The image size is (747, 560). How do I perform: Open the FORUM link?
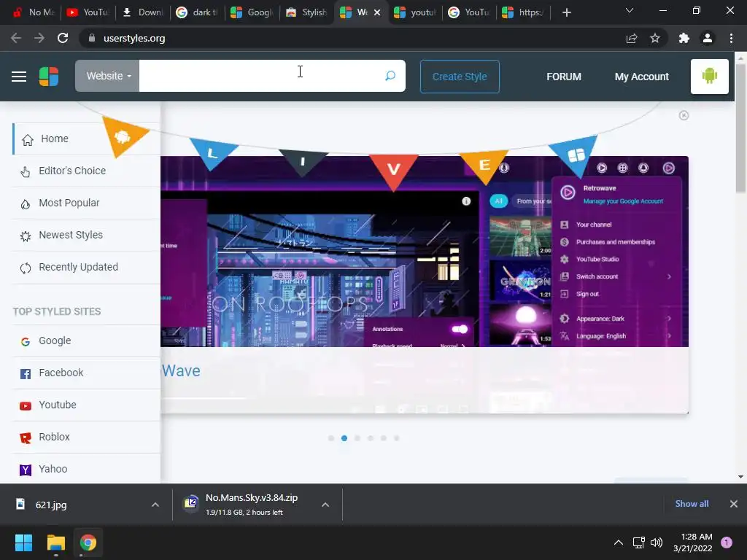point(564,77)
